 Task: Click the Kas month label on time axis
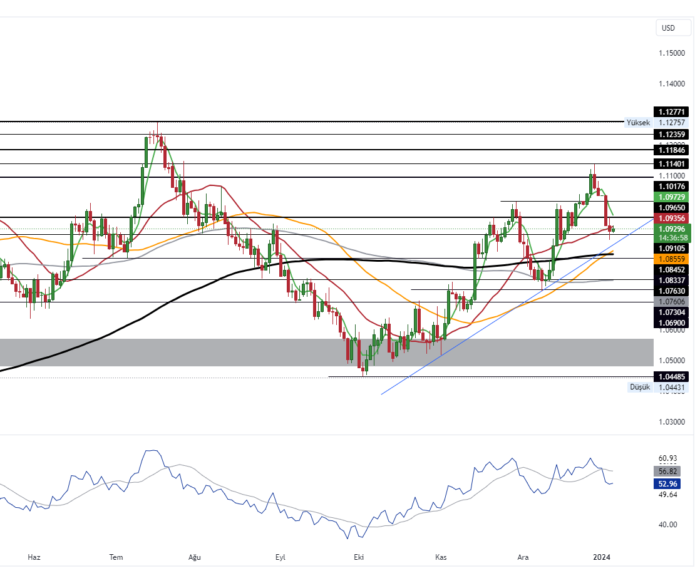441,557
